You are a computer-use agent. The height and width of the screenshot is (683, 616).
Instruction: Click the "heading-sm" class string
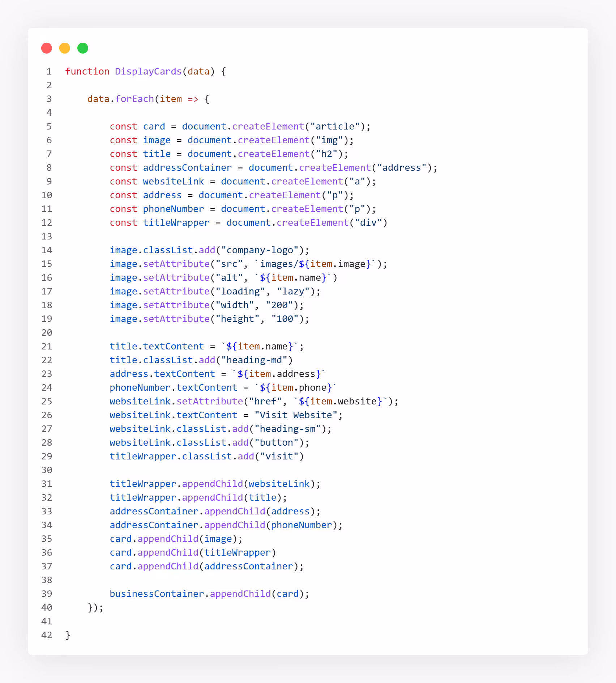click(288, 429)
